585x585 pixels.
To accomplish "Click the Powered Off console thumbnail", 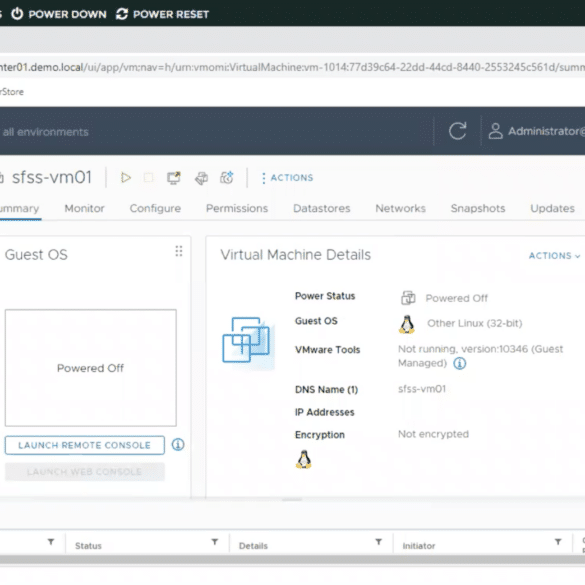I will (x=91, y=367).
